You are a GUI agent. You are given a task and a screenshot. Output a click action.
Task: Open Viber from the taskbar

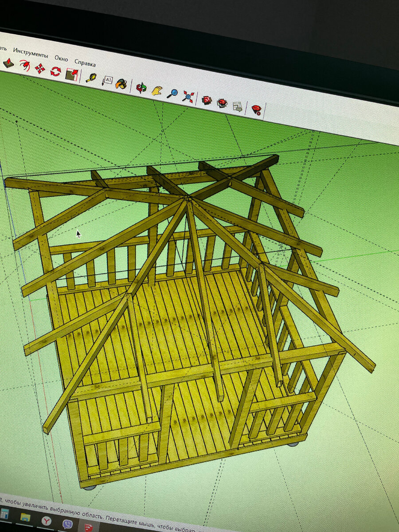tap(67, 524)
